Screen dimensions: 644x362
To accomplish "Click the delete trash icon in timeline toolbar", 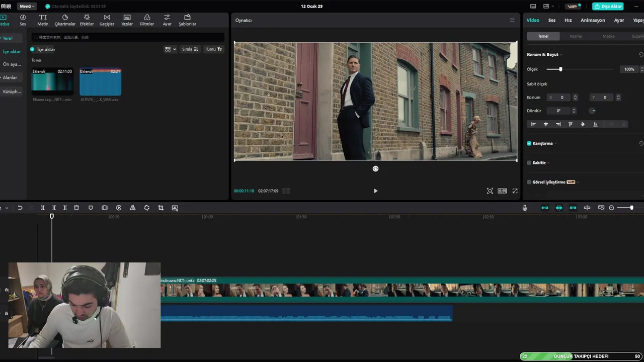I will (x=76, y=208).
